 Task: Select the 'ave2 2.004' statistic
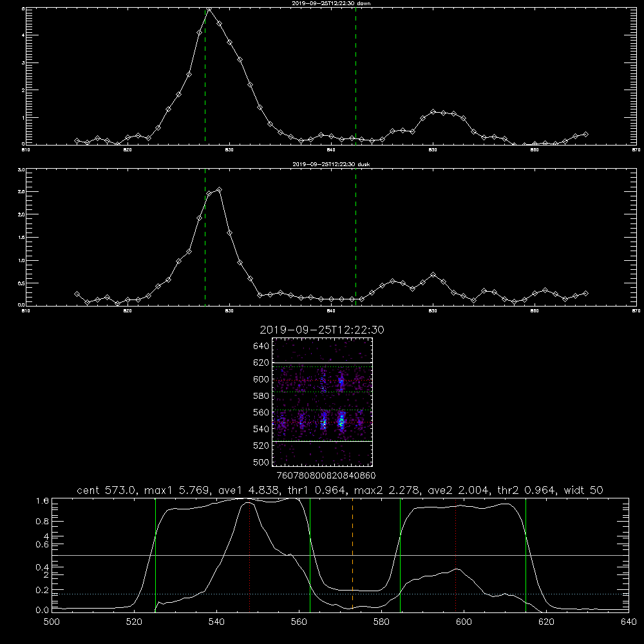[x=457, y=490]
